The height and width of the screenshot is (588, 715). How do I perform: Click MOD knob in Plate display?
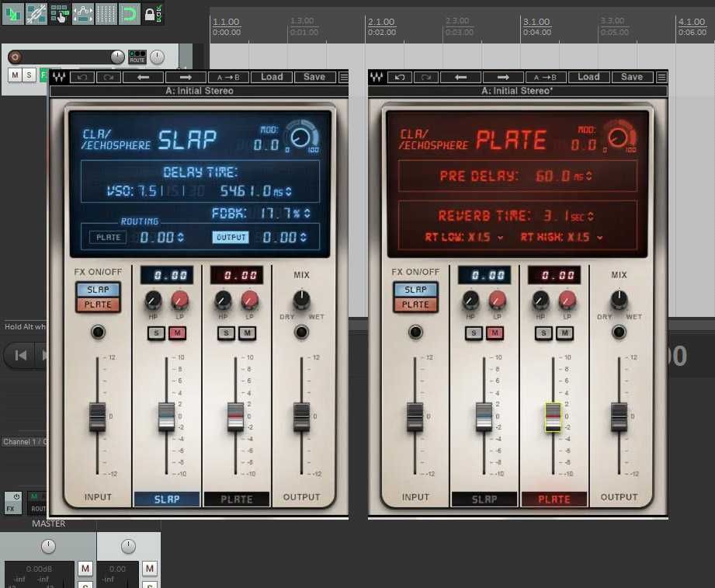(618, 137)
